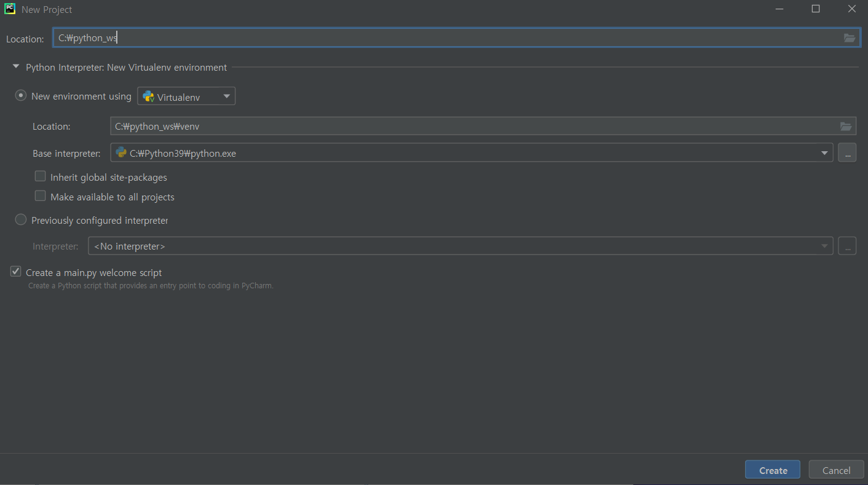Click the Base interpreter path text
Viewport: 868px width, 485px height.
click(183, 153)
